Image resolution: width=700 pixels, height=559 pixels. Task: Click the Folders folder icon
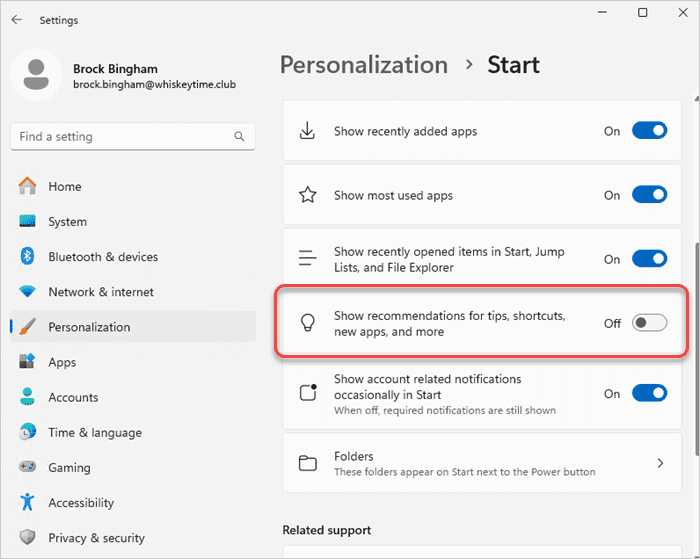[x=308, y=463]
